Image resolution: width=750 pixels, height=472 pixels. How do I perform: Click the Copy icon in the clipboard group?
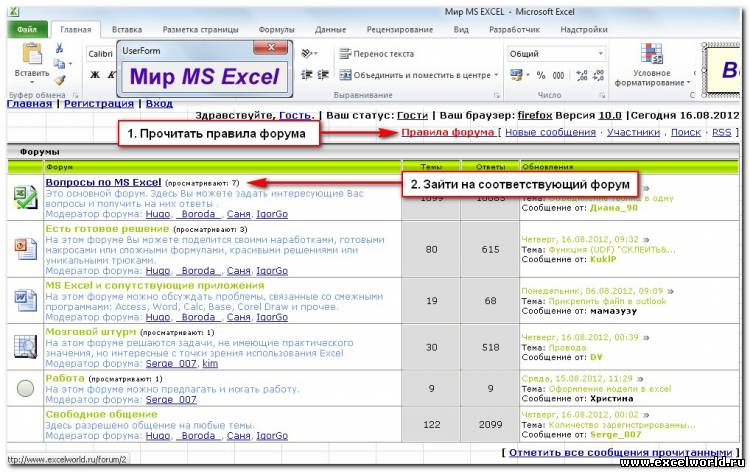coord(59,64)
